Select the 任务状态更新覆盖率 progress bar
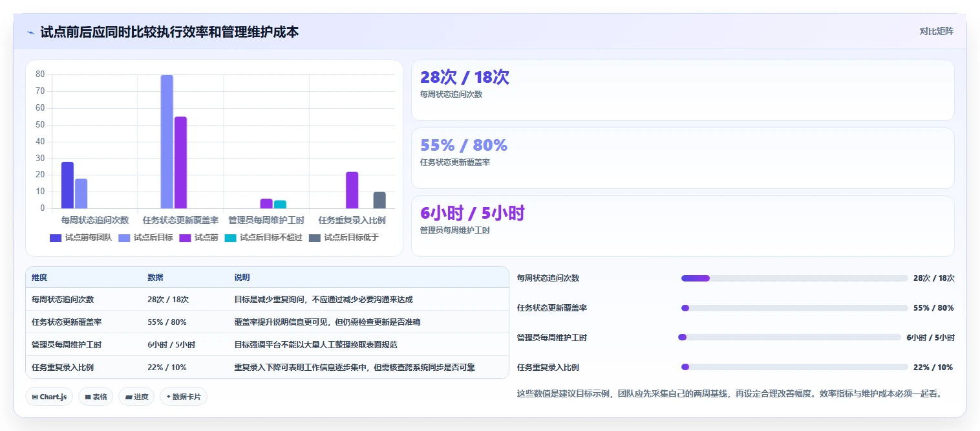 click(794, 308)
